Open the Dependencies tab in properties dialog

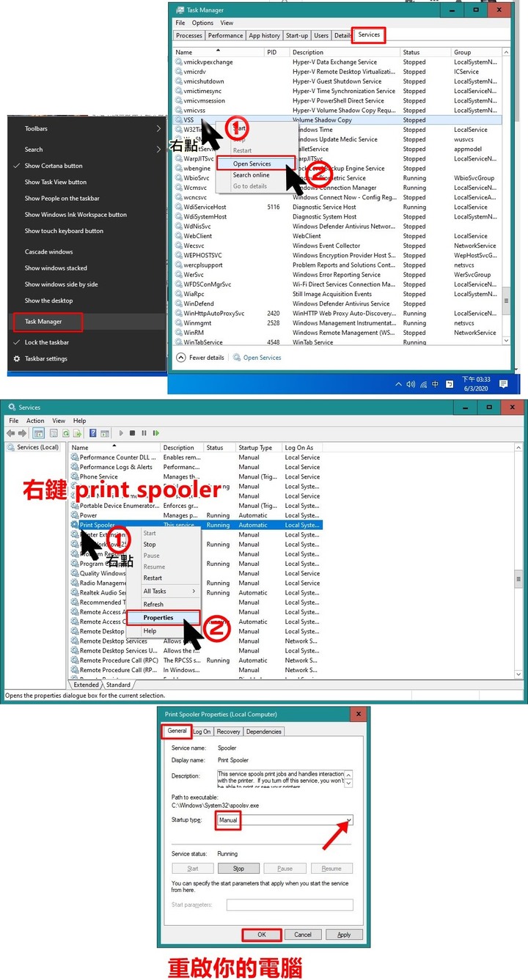(263, 732)
